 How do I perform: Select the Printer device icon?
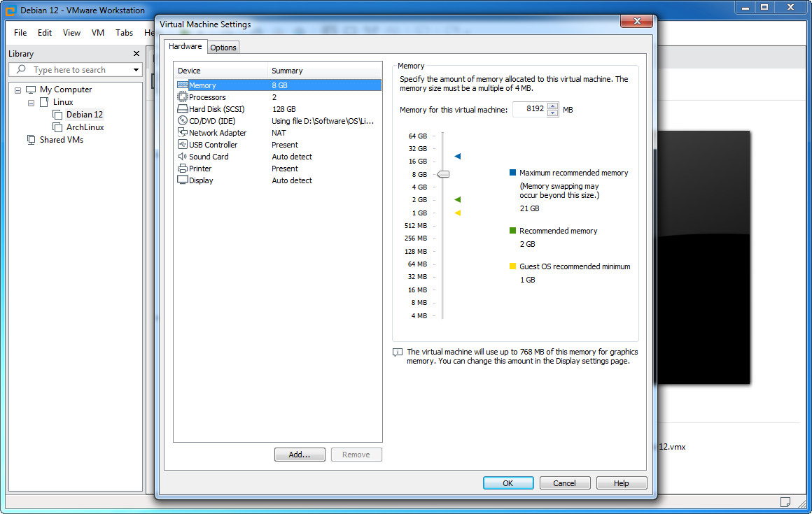click(x=182, y=168)
